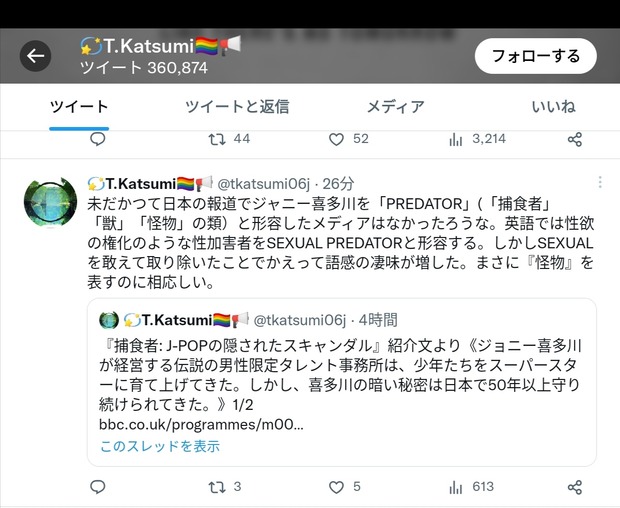Share the lower tweet via share icon
This screenshot has width=620, height=508.
pos(575,487)
